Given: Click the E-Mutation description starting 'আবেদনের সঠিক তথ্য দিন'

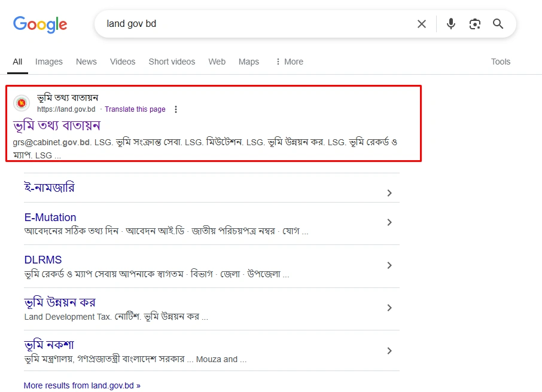Looking at the screenshot, I should pos(166,231).
